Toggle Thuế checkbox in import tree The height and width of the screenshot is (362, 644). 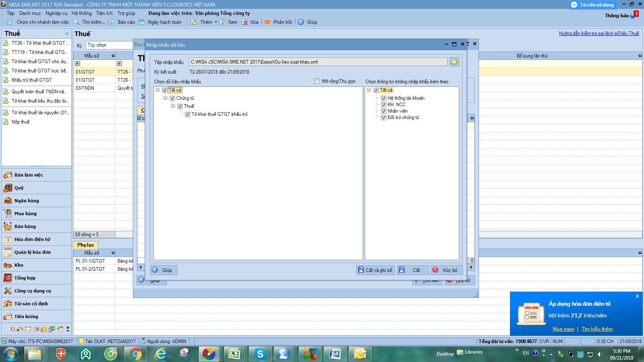pos(180,106)
